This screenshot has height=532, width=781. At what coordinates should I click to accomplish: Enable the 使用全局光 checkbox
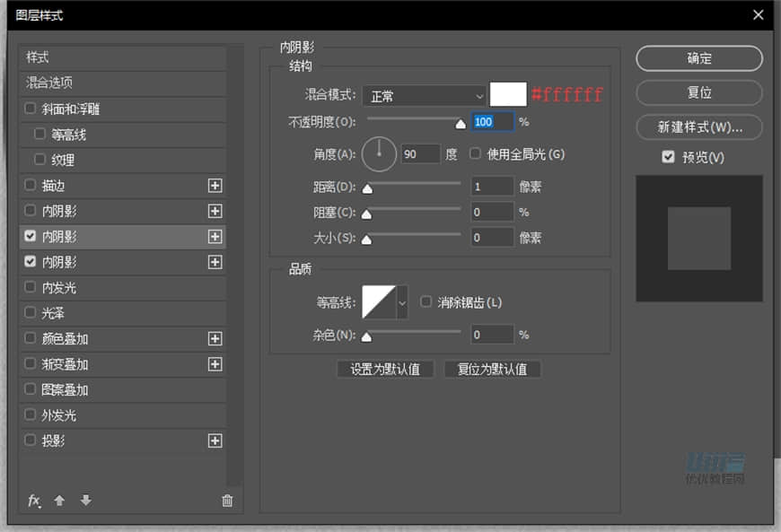pyautogui.click(x=474, y=153)
